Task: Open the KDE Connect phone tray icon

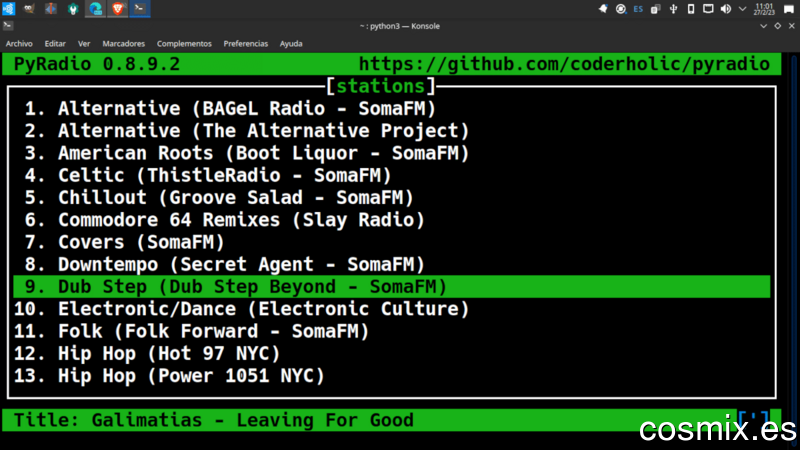Action: [691, 9]
